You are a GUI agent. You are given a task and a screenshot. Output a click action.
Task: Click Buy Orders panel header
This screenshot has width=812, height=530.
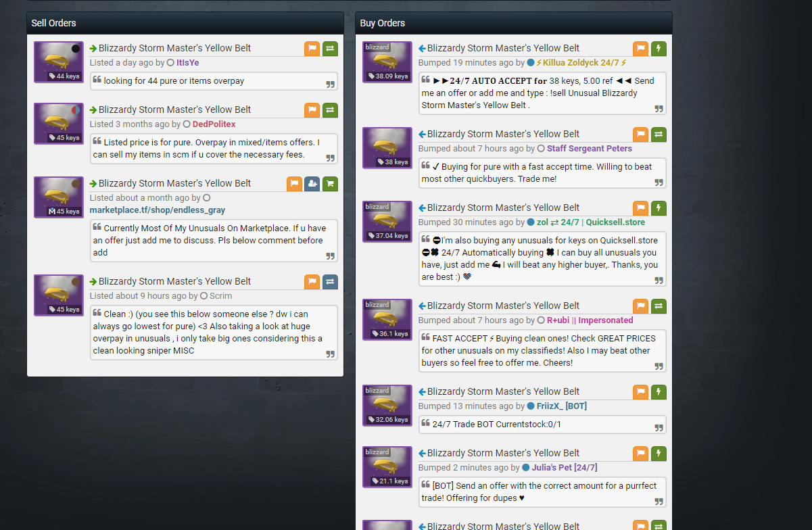tap(514, 23)
